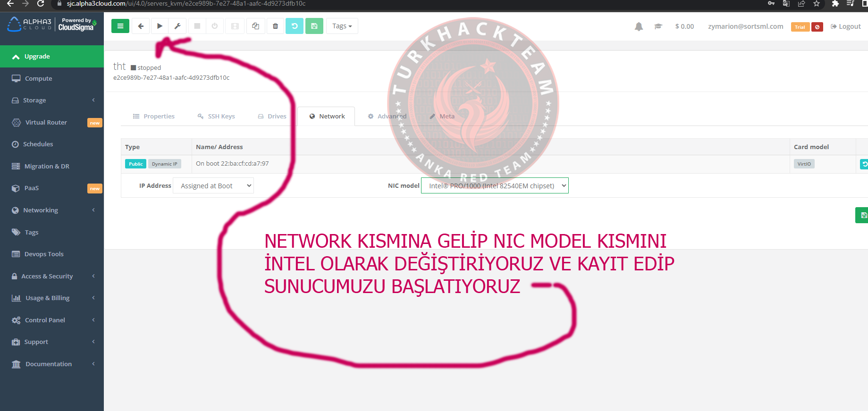868x411 pixels.
Task: Click the MAC address row text
Action: (x=232, y=164)
